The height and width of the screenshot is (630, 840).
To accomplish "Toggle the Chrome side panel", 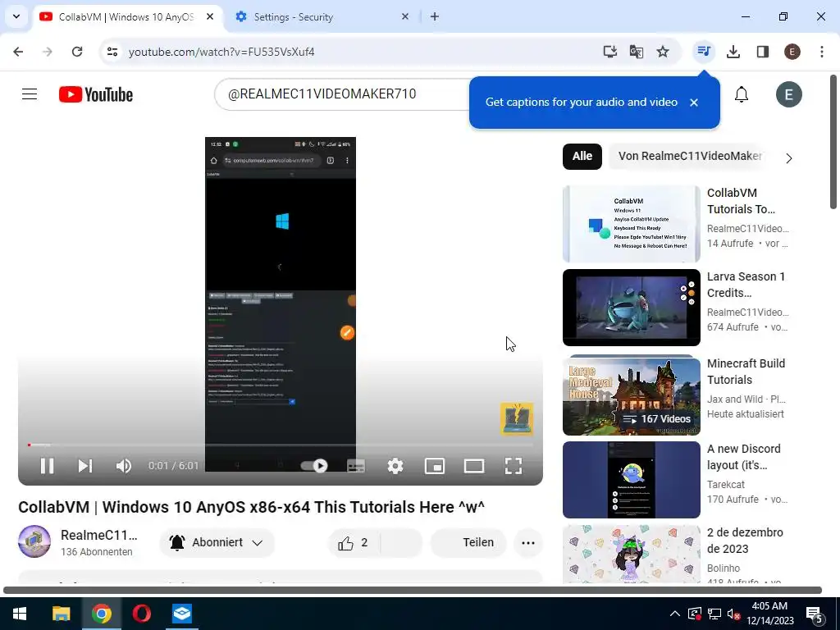I will pos(762,52).
